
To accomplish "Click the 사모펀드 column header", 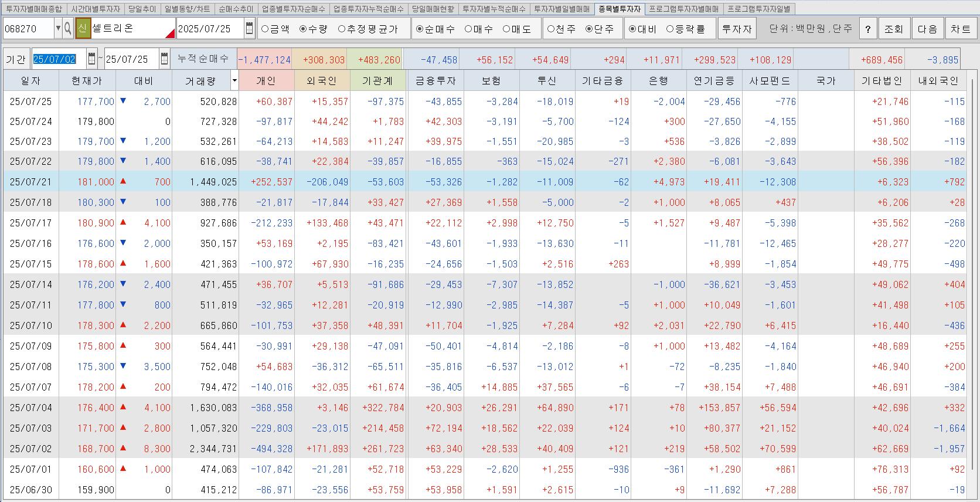I will pos(770,80).
